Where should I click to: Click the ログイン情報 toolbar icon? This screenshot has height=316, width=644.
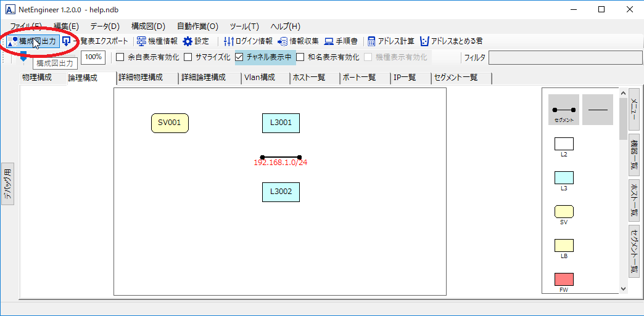click(247, 41)
